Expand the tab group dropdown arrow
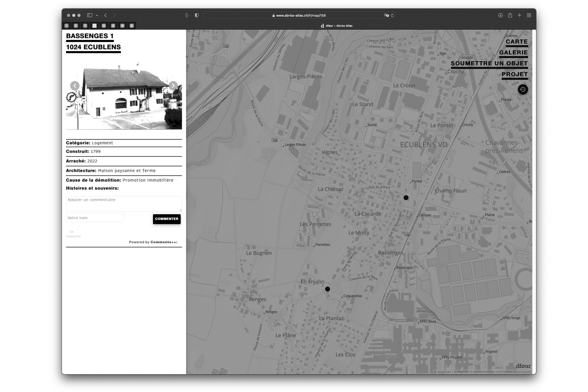Viewport: 588px width, 392px height. [x=97, y=16]
